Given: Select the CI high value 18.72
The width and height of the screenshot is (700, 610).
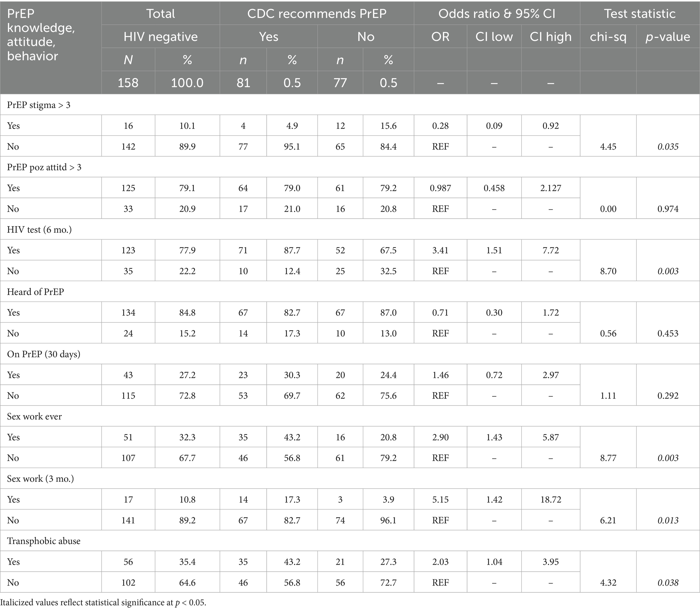Looking at the screenshot, I should click(x=550, y=499).
